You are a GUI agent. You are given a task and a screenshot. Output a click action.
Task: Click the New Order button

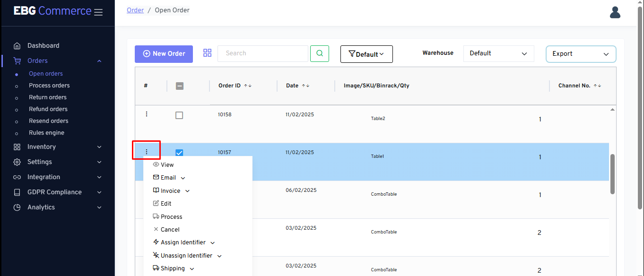point(164,54)
